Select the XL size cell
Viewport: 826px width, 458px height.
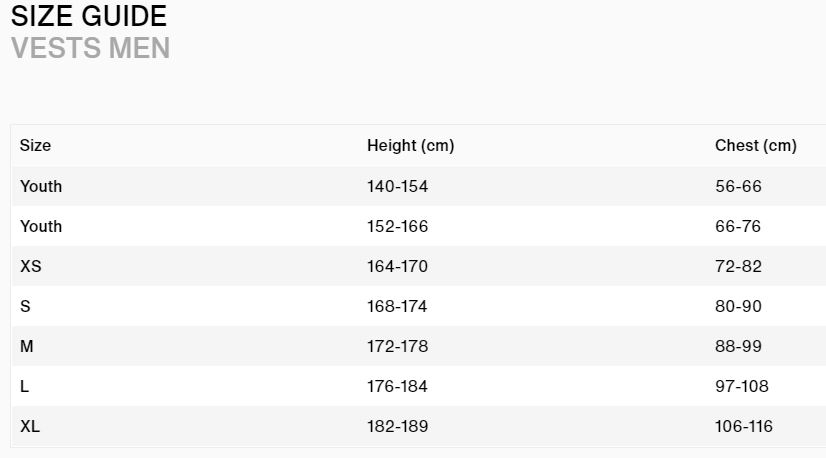pos(30,426)
